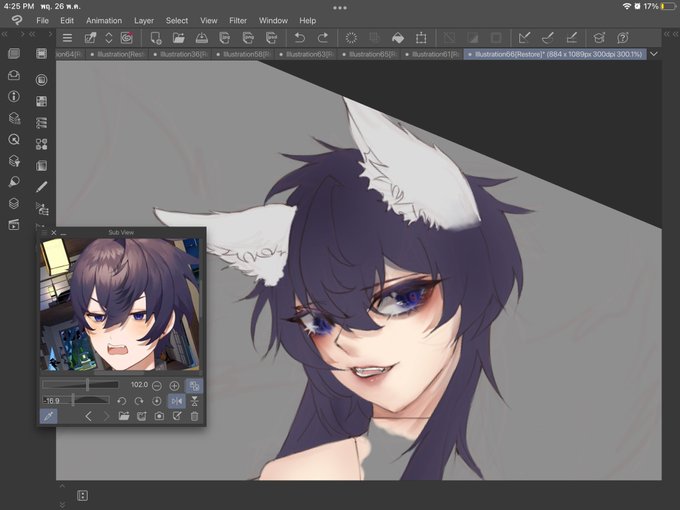
Task: Click the Undo arrow
Action: click(299, 38)
